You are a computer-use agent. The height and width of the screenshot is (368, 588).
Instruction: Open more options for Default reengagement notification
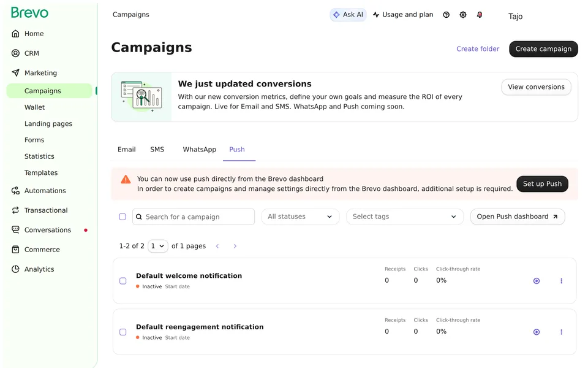(x=562, y=332)
